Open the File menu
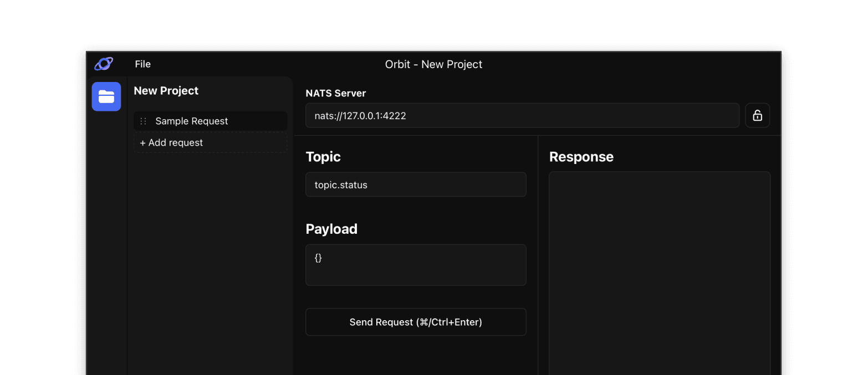Screen dimensions: 868x375 click(x=142, y=64)
